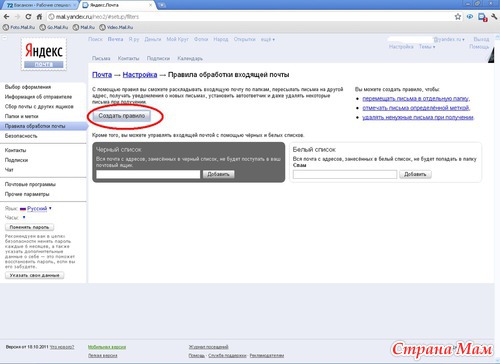Select Безопасность in the sidebar

click(21, 136)
